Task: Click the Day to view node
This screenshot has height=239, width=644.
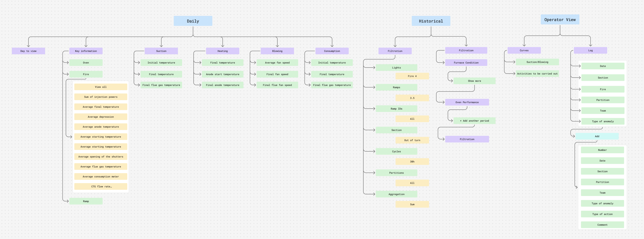Action: point(28,51)
